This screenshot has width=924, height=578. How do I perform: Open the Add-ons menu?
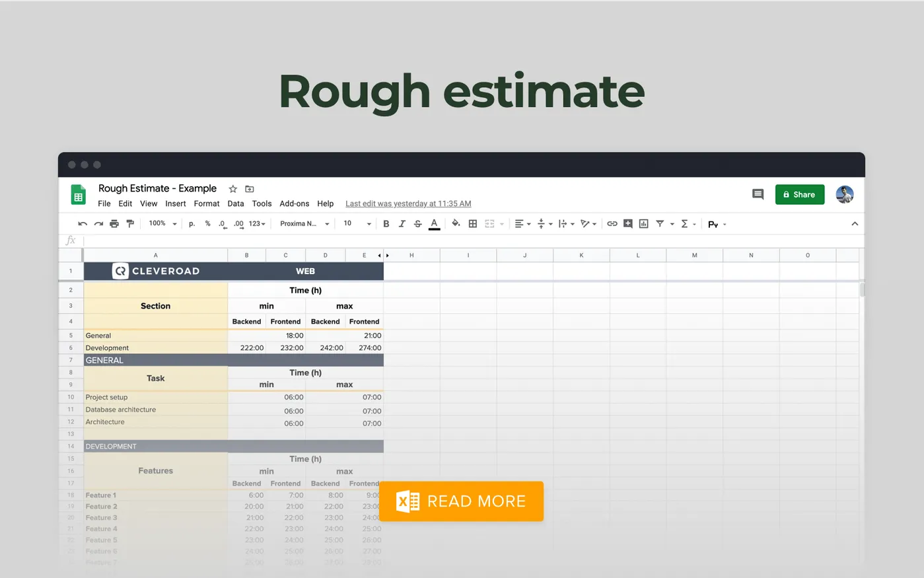click(295, 204)
